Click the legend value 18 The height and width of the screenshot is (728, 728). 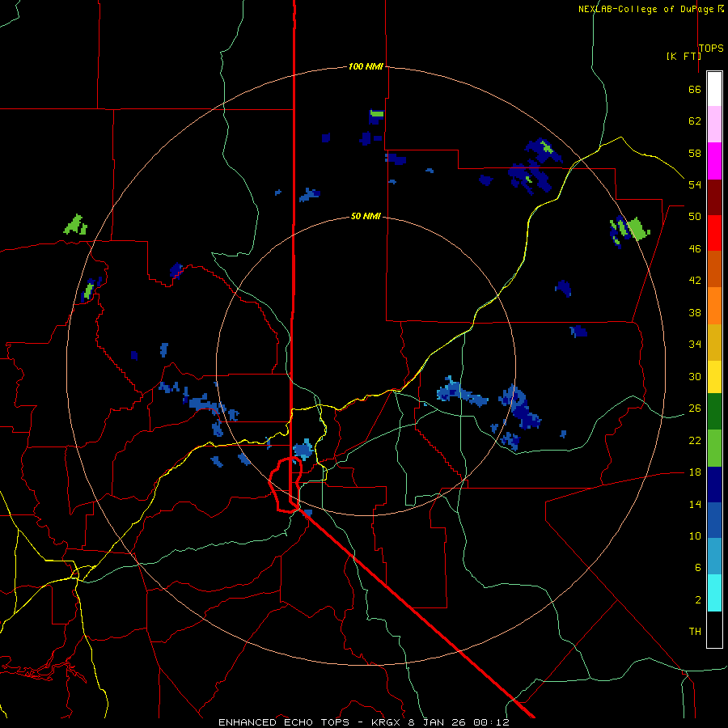point(695,472)
